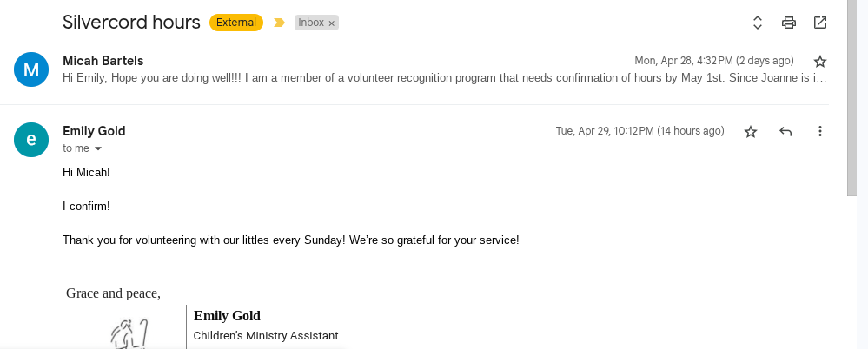Viewport: 868px width, 349px height.
Task: Click sender name Emily Gold in header
Action: (x=94, y=131)
